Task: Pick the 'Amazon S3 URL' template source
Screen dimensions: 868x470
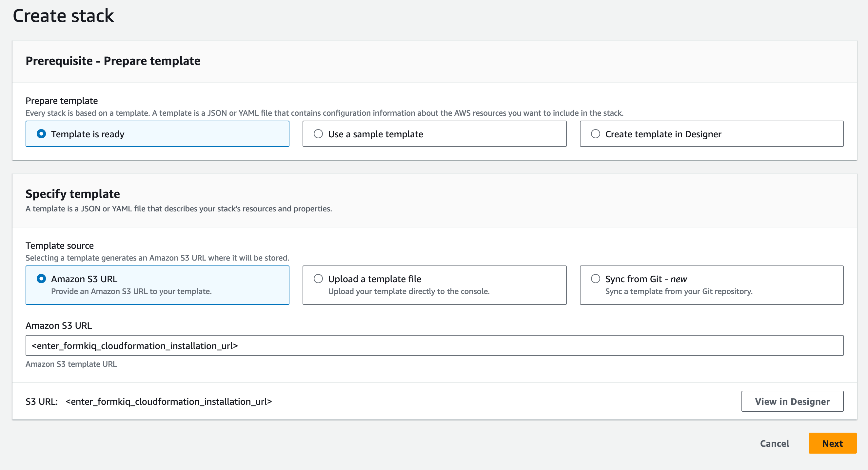Action: click(x=157, y=285)
